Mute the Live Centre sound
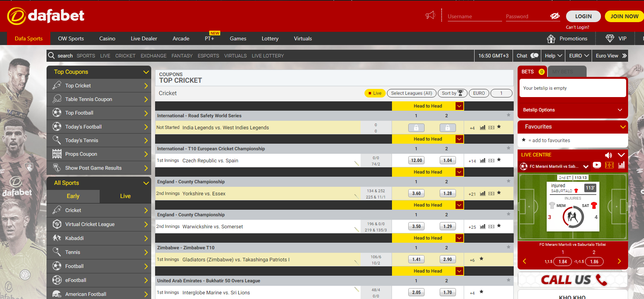Image resolution: width=644 pixels, height=299 pixels. point(608,155)
